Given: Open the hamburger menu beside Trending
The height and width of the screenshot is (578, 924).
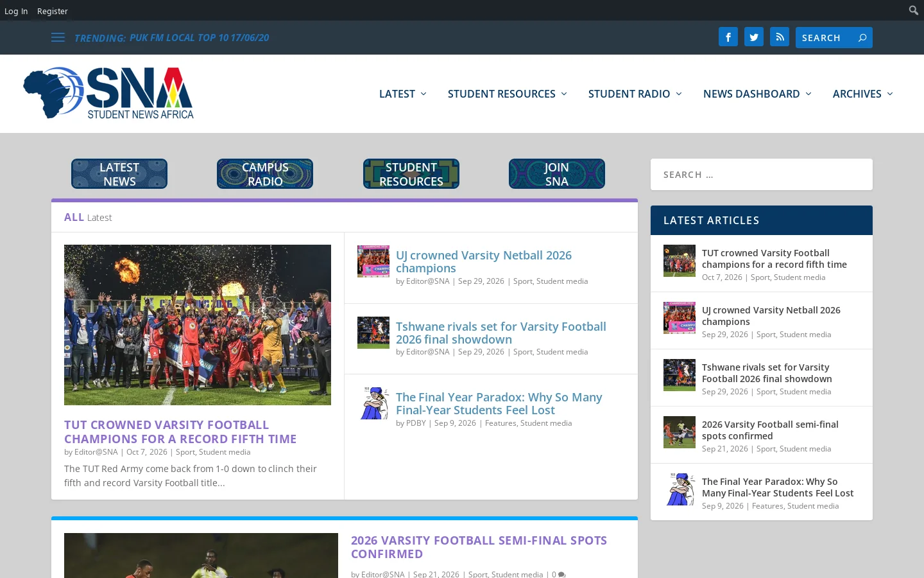Looking at the screenshot, I should click(58, 37).
